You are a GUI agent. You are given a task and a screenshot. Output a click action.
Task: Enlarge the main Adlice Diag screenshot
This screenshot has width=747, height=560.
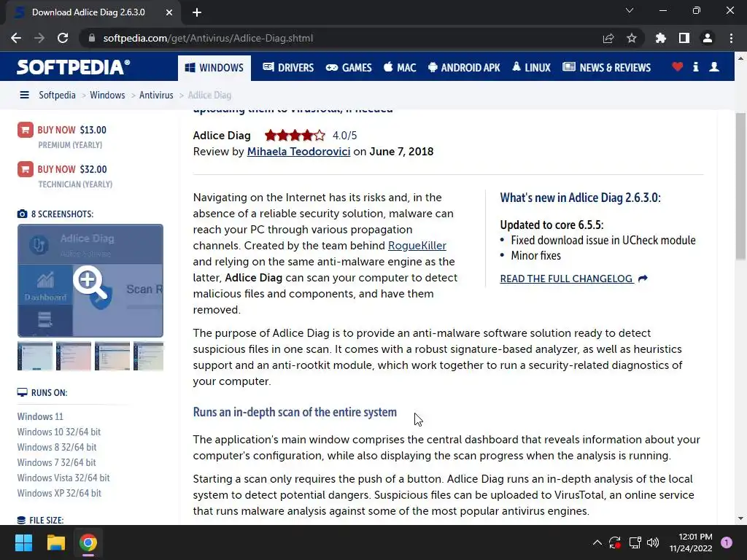(90, 281)
